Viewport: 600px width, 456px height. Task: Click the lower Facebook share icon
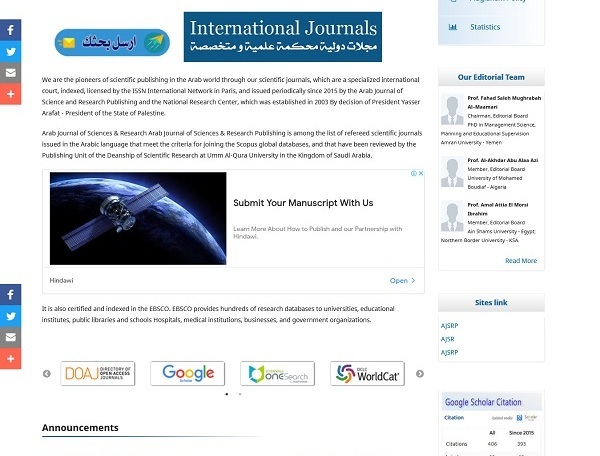[10, 295]
